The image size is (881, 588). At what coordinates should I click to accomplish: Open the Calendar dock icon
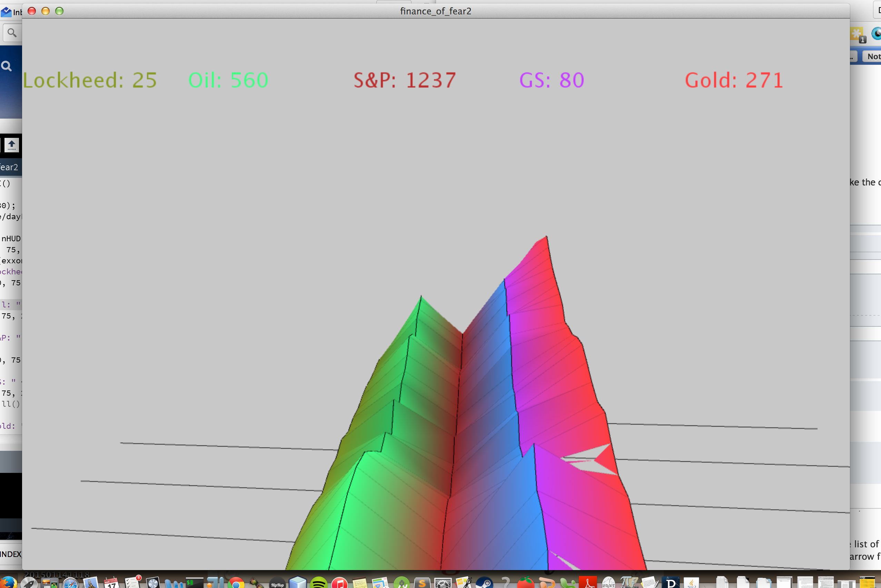pyautogui.click(x=111, y=584)
